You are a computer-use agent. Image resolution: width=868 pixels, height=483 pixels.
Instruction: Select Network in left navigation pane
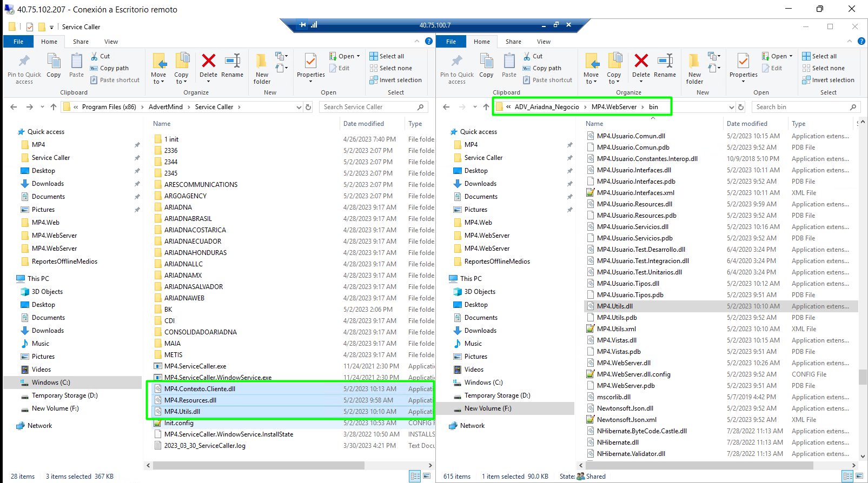[x=39, y=426]
